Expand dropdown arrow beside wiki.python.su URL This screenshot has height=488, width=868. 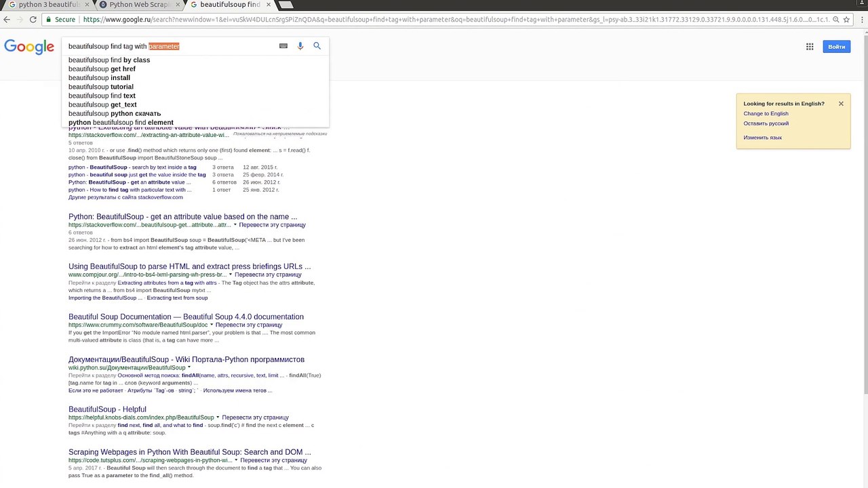point(189,367)
